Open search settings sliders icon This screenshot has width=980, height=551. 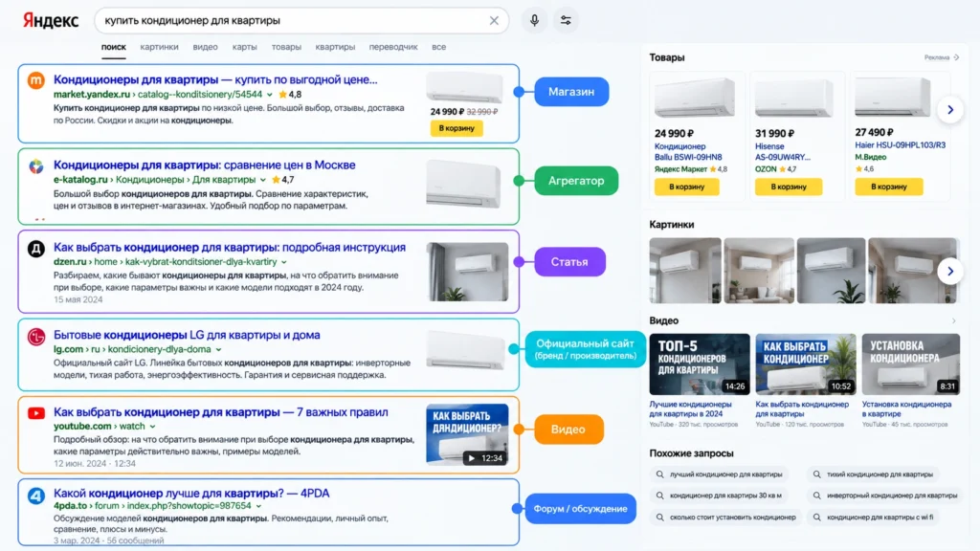(566, 21)
